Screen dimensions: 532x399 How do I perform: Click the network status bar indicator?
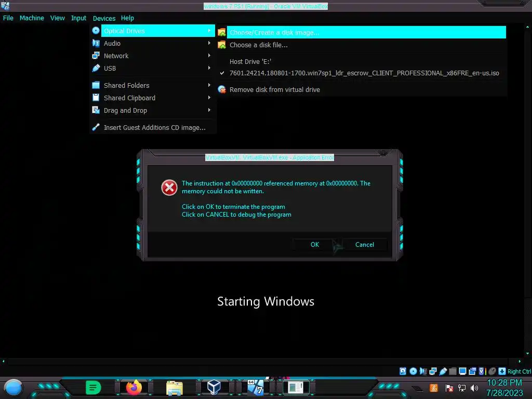pyautogui.click(x=433, y=371)
